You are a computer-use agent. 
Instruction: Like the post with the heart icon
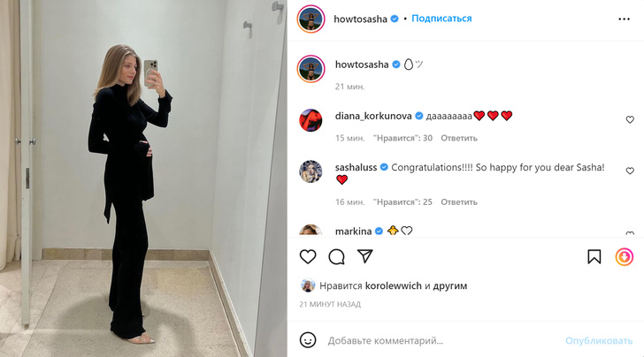click(x=308, y=257)
